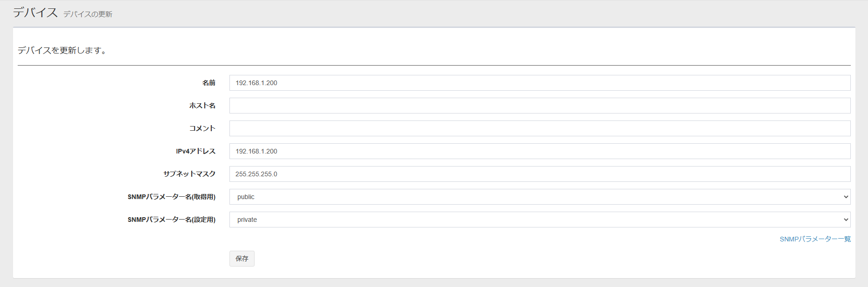Click the 名前 text field
The height and width of the screenshot is (287, 868).
pyautogui.click(x=539, y=83)
